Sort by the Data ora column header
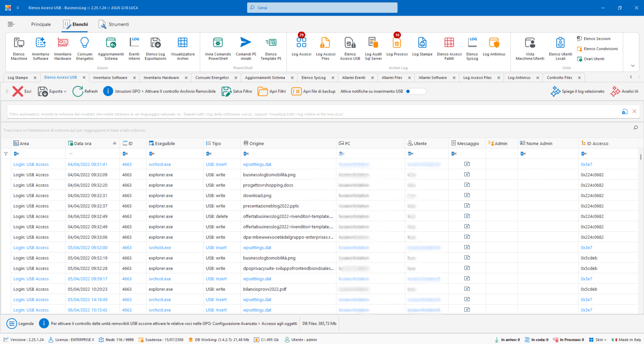This screenshot has height=346, width=644. click(x=83, y=143)
